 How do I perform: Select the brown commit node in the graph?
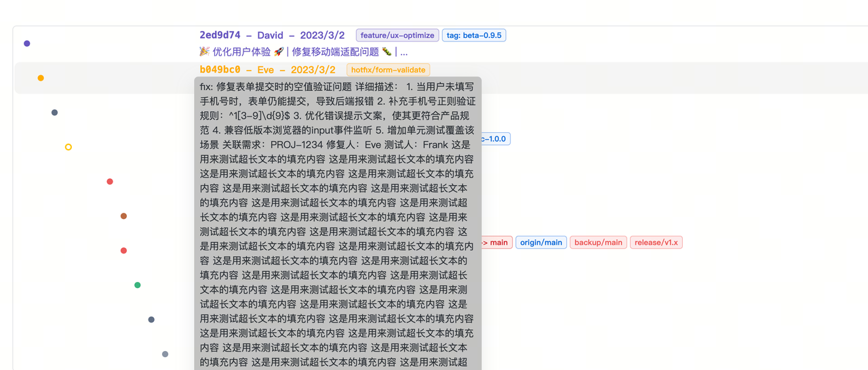tap(123, 216)
